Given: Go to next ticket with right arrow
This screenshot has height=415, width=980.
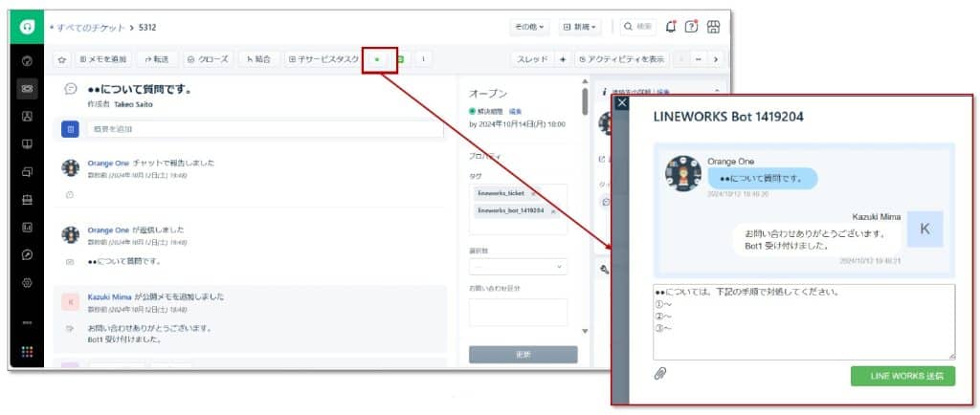Looking at the screenshot, I should click(715, 59).
